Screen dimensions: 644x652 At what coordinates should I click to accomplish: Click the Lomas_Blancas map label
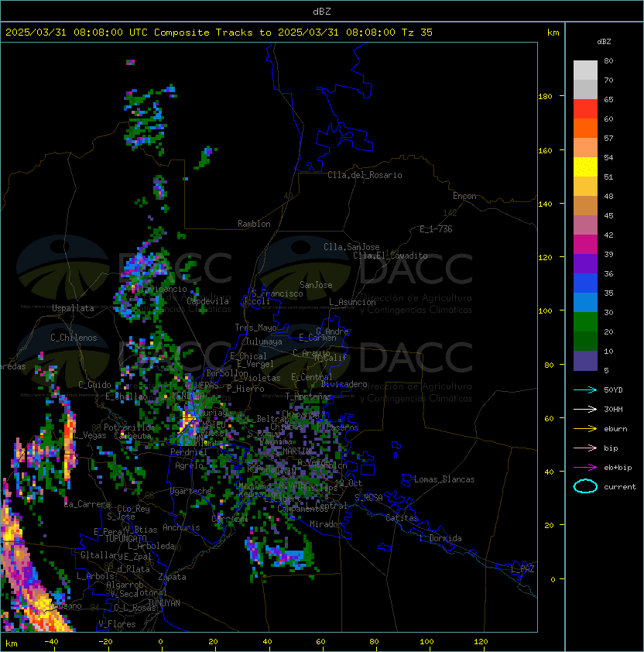point(444,479)
